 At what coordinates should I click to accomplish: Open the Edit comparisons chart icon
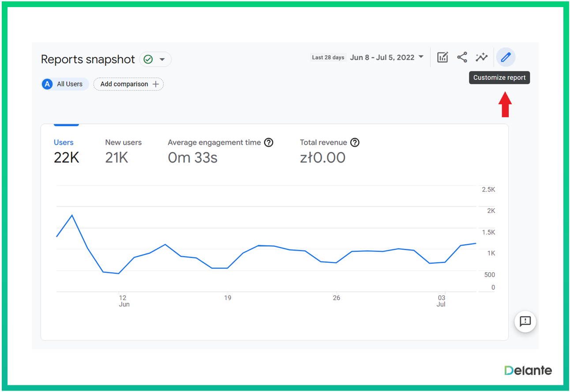pos(442,57)
